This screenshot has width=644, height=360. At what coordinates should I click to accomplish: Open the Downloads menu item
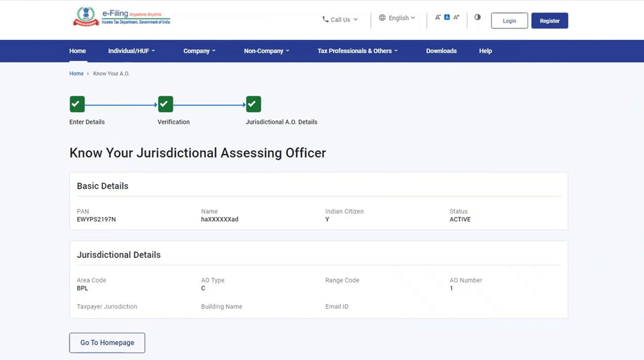click(441, 51)
